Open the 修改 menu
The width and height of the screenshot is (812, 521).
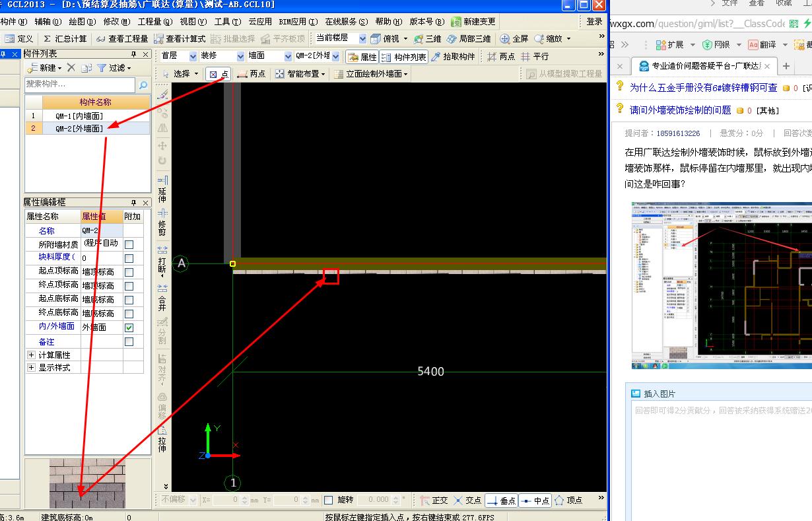(117, 22)
